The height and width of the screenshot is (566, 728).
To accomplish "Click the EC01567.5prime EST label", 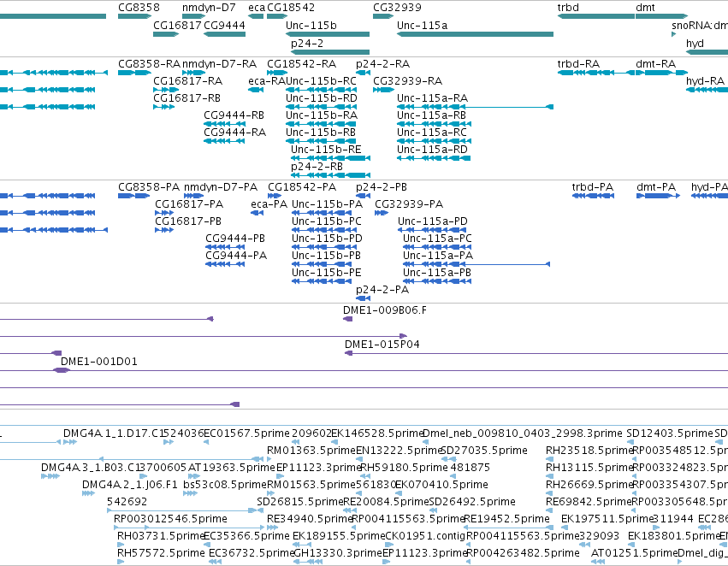I will point(246,433).
